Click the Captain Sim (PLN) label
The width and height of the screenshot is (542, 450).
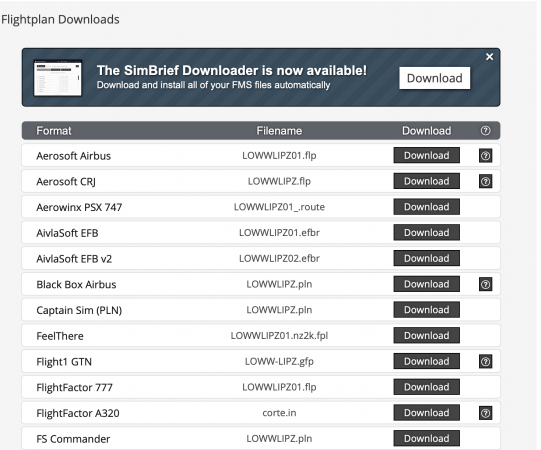pyautogui.click(x=79, y=310)
